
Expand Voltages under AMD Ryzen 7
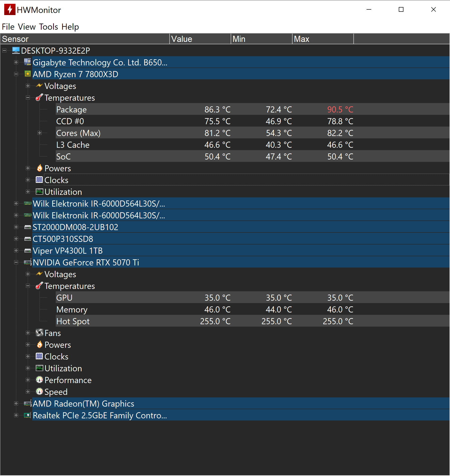click(28, 86)
